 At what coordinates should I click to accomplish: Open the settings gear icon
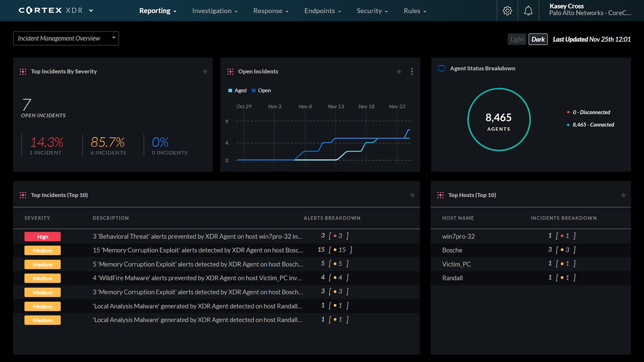(507, 11)
